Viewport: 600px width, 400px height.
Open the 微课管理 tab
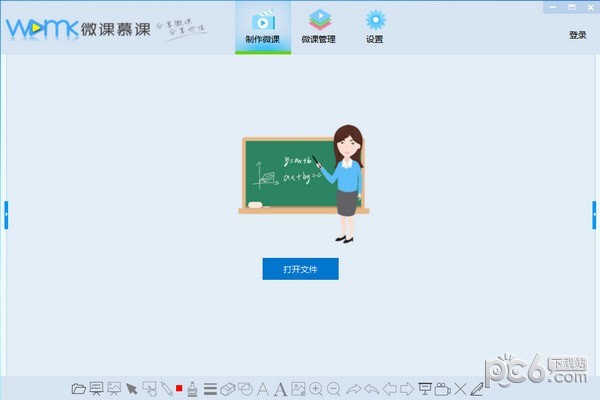318,27
